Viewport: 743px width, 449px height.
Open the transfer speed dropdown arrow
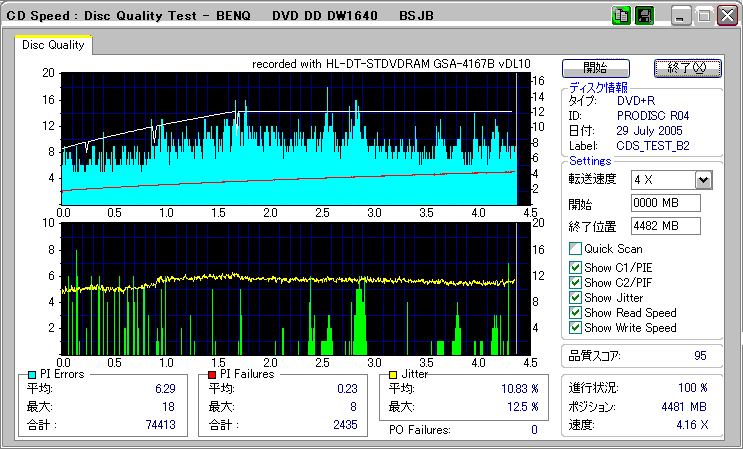(703, 179)
